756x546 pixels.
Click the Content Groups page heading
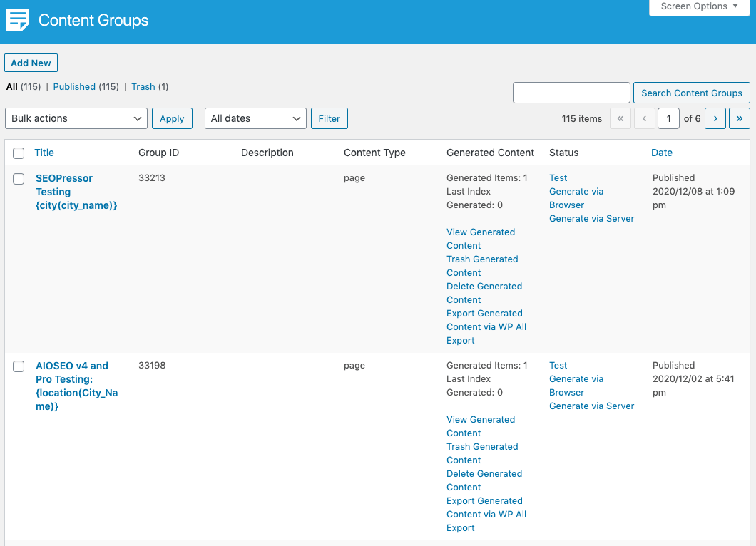click(x=93, y=20)
